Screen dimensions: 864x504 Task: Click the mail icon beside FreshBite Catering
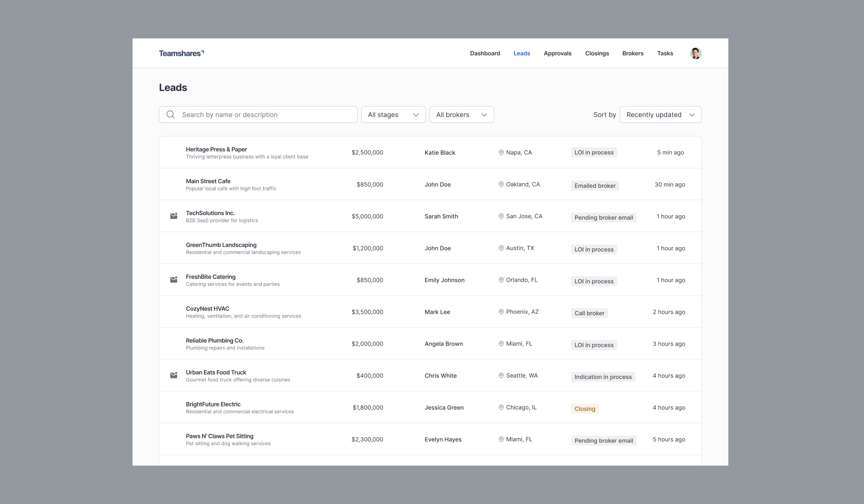click(174, 280)
